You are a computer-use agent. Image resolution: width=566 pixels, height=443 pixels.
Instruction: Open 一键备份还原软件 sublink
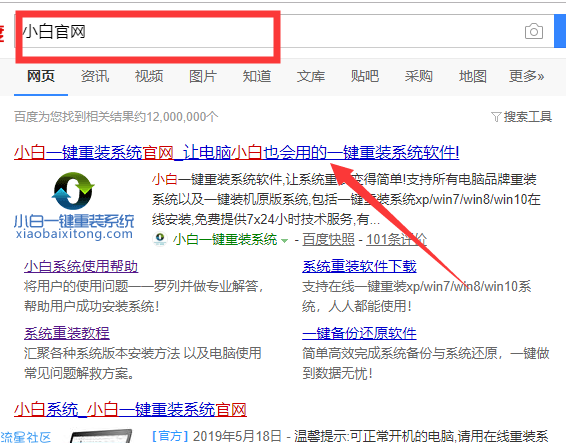[x=359, y=333]
